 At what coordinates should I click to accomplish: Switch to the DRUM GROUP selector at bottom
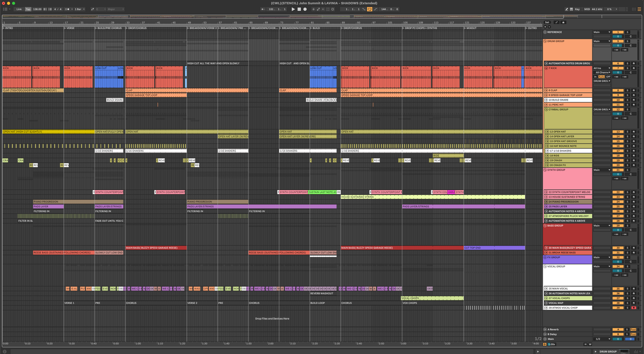608,351
